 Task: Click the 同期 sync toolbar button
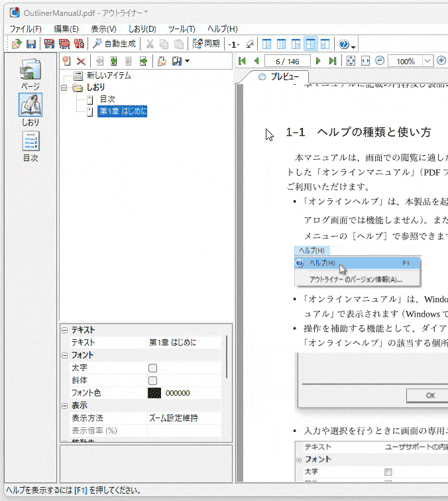205,44
